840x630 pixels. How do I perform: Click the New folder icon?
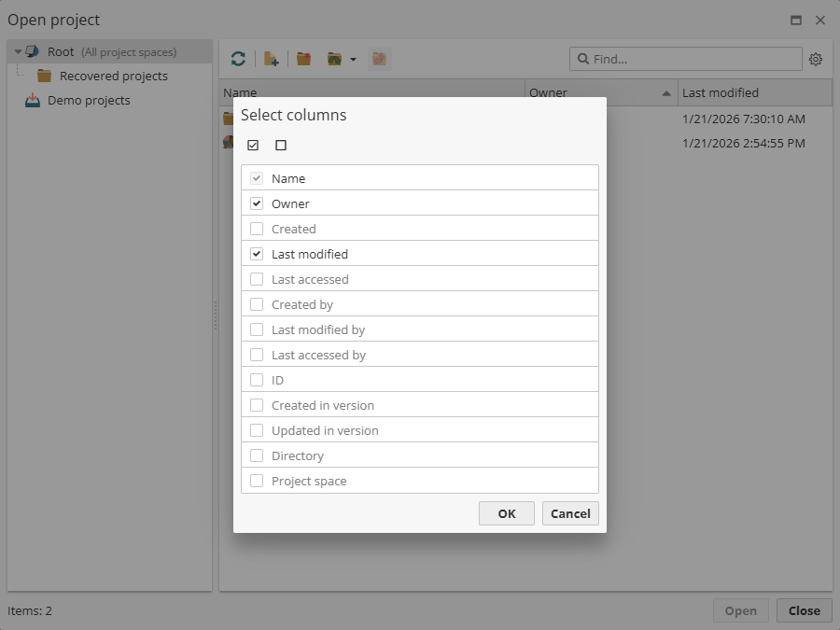pos(302,58)
